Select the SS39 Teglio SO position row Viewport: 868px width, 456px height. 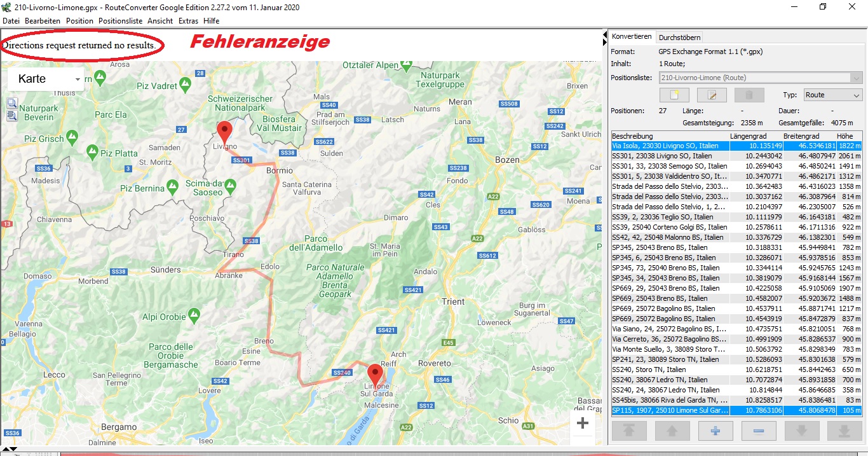[668, 217]
